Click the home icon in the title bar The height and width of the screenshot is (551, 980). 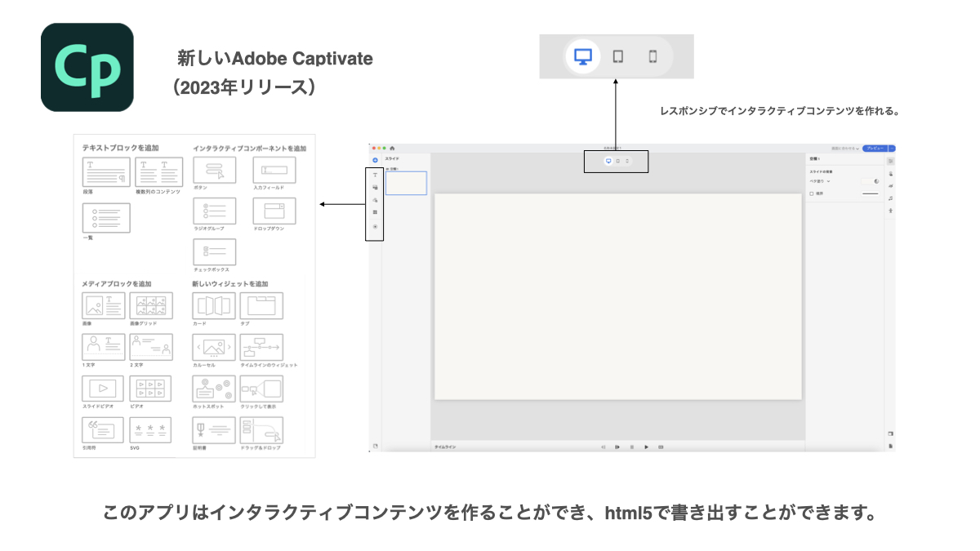click(x=392, y=148)
